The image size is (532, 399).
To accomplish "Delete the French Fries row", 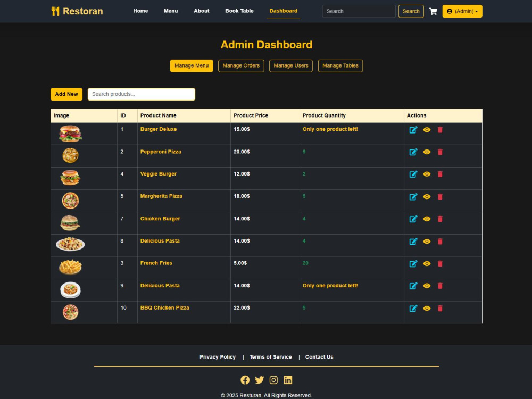I will (440, 264).
